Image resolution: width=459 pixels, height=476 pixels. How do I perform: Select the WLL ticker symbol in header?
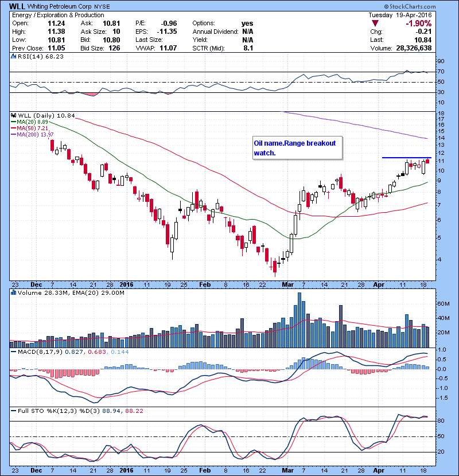[17, 6]
